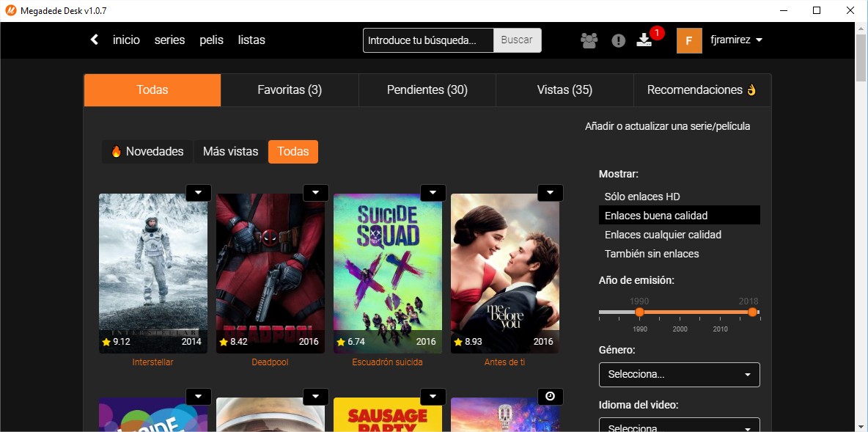Viewport: 868px width, 432px height.
Task: Open dropdown arrow on Interstellar poster
Action: coord(198,192)
